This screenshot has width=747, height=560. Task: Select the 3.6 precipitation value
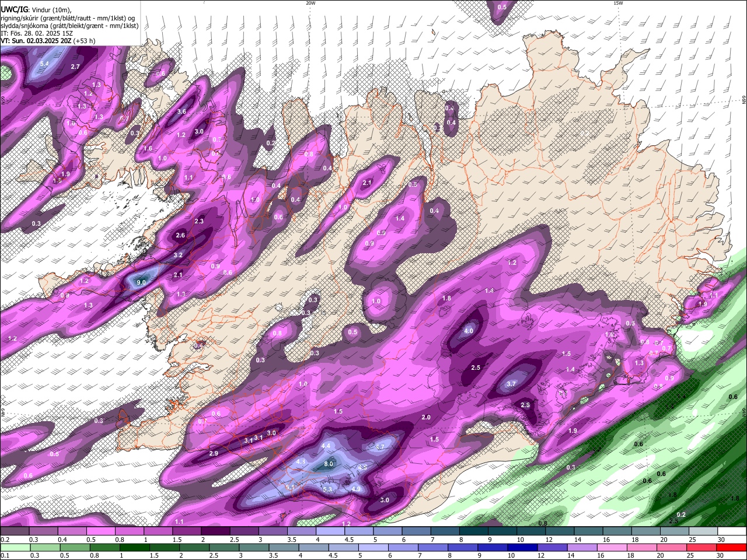point(181,112)
